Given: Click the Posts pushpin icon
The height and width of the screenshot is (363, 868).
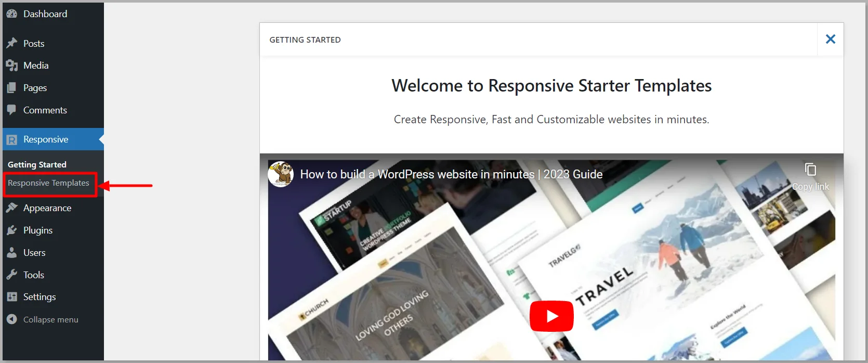Looking at the screenshot, I should (x=11, y=43).
